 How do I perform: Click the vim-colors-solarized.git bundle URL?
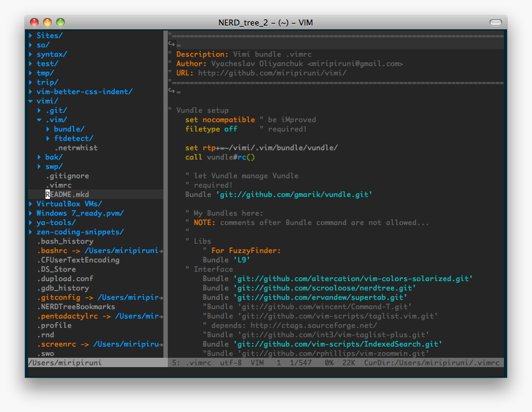tap(353, 279)
